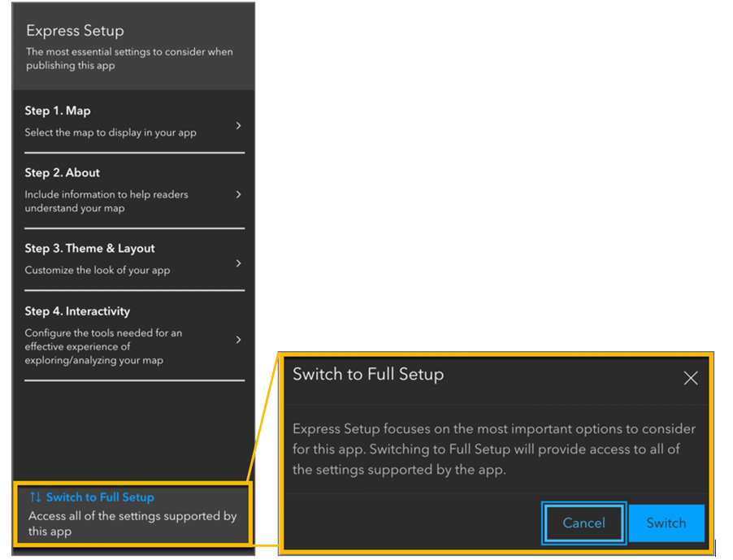The height and width of the screenshot is (560, 733).
Task: Click the chevron next to Step 4 Interactivity
Action: tap(238, 340)
